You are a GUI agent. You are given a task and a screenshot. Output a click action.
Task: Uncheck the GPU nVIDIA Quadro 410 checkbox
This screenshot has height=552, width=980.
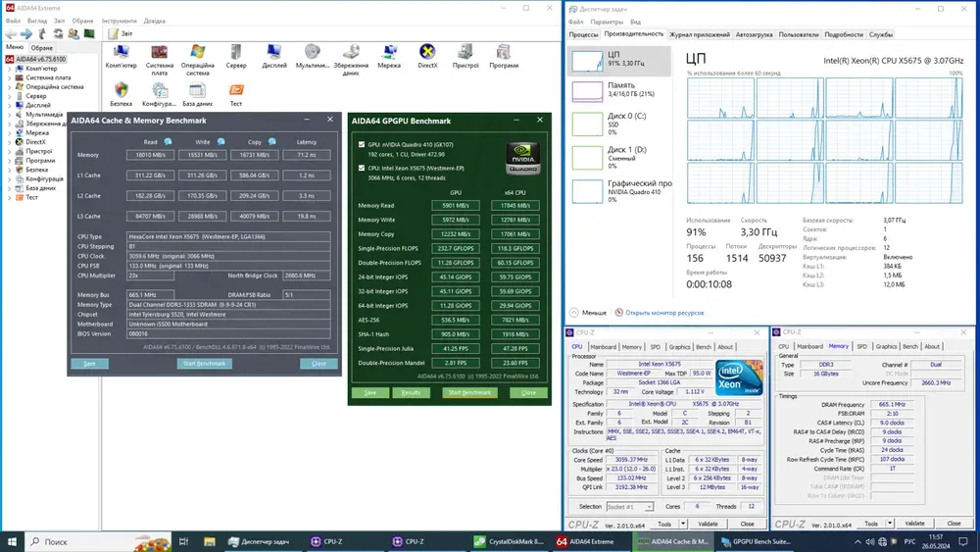pyautogui.click(x=362, y=144)
